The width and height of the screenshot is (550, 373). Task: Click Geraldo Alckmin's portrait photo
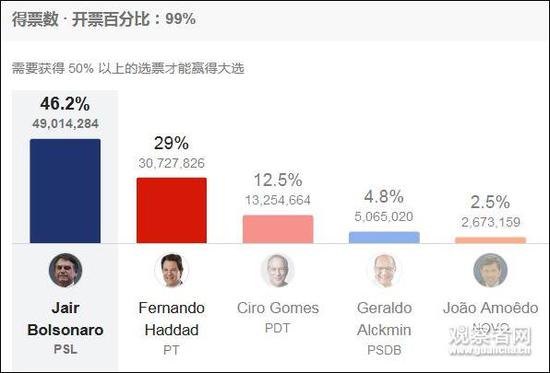click(x=384, y=270)
